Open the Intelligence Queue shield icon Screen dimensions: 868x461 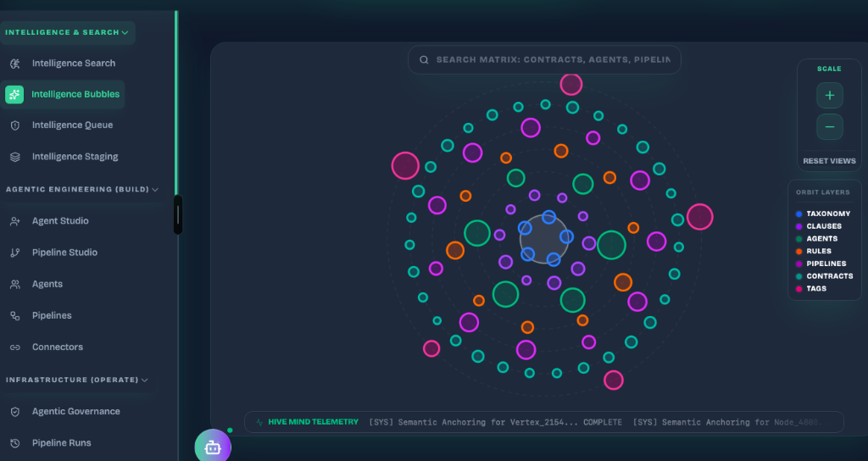15,125
